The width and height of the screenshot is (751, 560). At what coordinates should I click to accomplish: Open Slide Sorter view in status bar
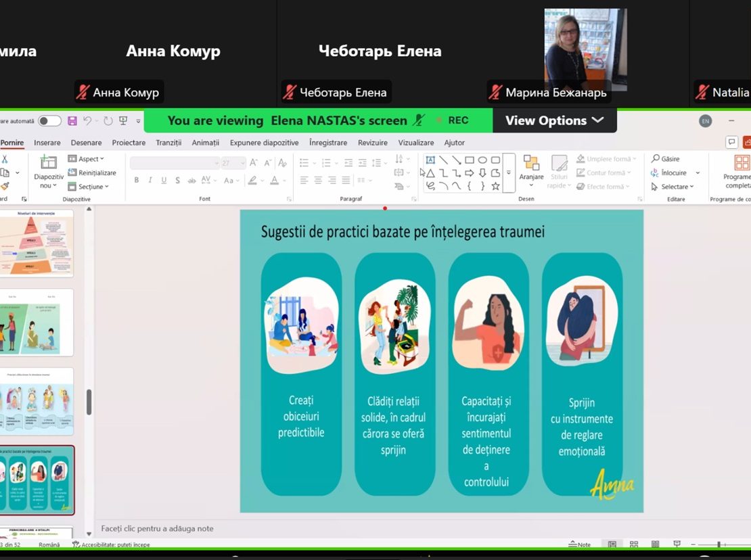pos(634,544)
